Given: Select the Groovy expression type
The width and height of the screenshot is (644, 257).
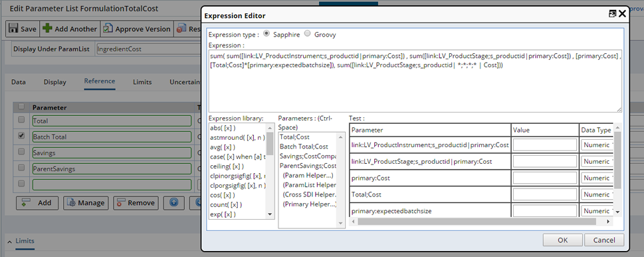Looking at the screenshot, I should point(307,34).
